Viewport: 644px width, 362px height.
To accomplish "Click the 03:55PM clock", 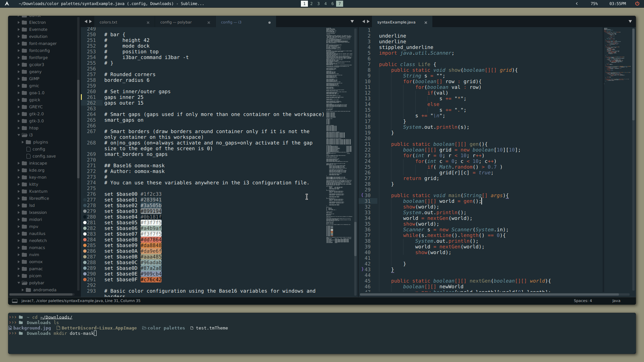I will coord(618,4).
